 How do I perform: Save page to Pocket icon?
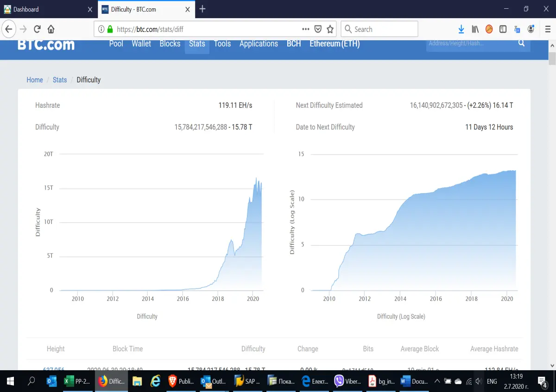coord(318,29)
